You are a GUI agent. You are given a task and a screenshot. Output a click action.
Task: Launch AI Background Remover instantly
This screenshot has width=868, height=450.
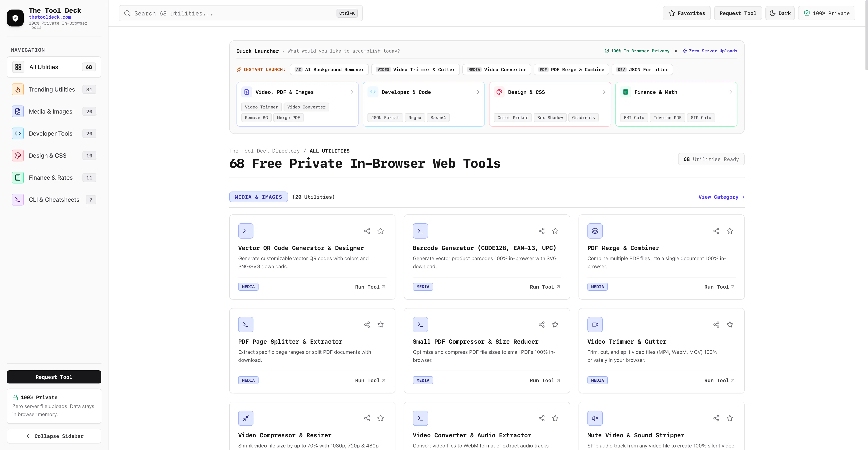click(329, 69)
